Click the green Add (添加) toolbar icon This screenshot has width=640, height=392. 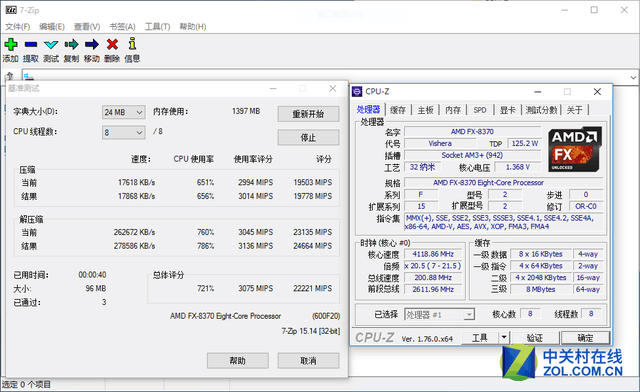click(x=11, y=44)
